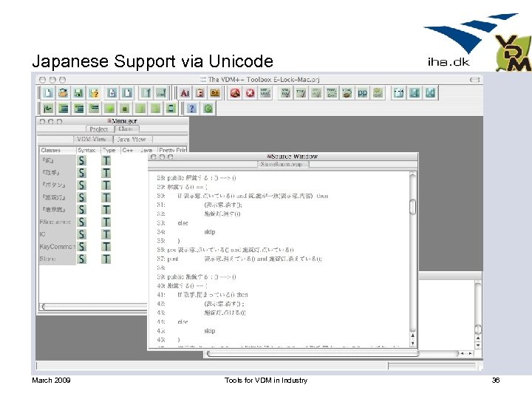Click the New document icon in the toolbar
The width and height of the screenshot is (532, 399).
48,92
